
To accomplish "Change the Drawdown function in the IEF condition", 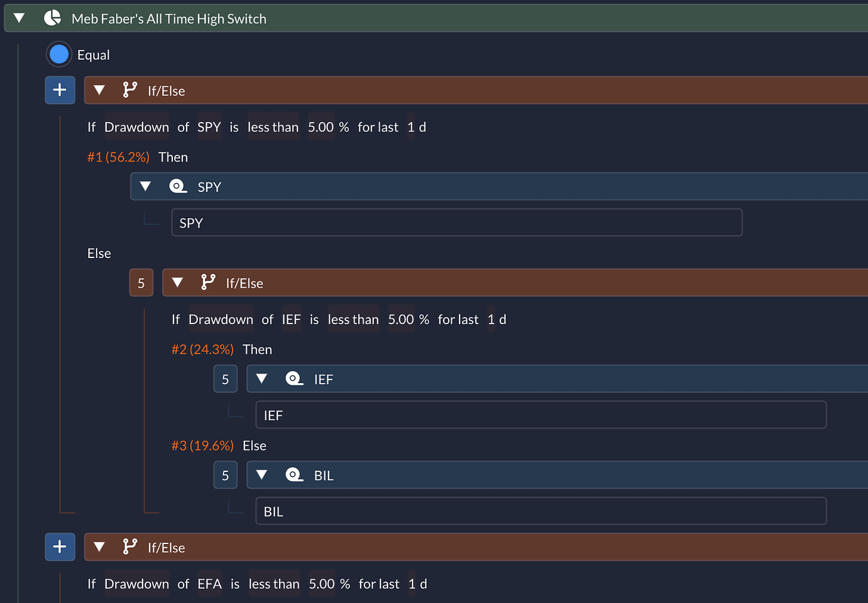I will (221, 319).
